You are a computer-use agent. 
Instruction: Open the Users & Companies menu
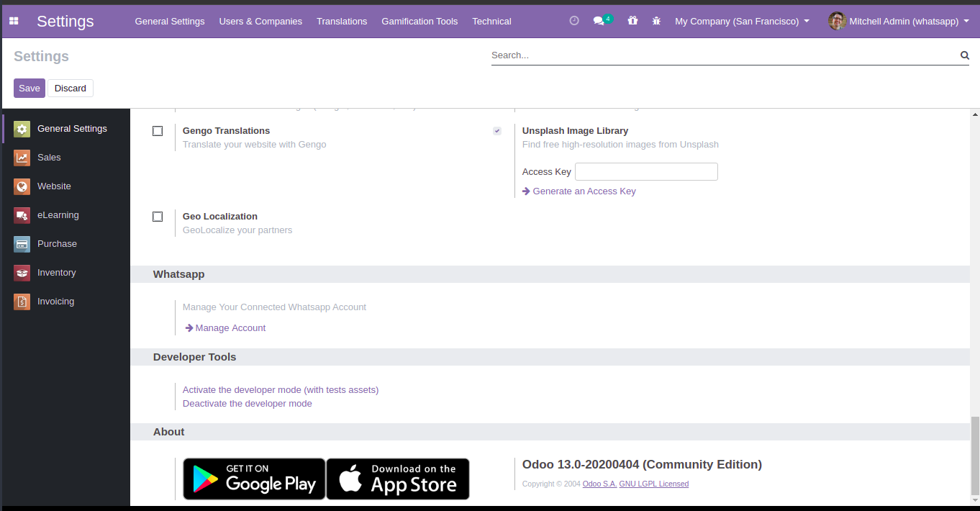coord(260,22)
